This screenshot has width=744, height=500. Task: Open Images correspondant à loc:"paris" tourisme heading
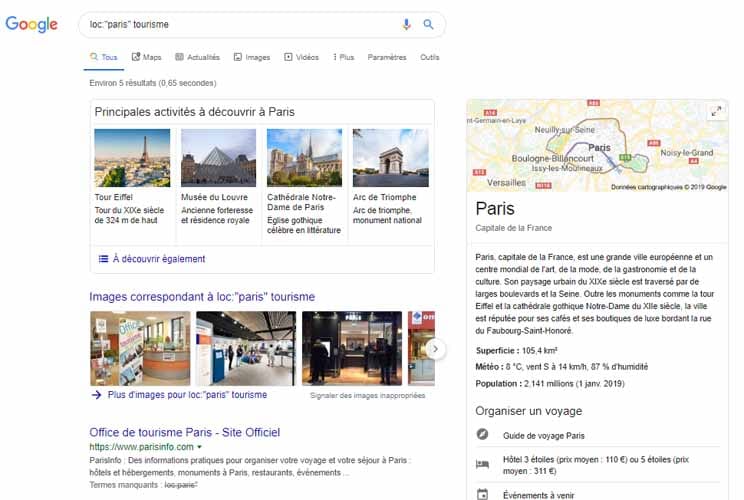click(x=202, y=297)
